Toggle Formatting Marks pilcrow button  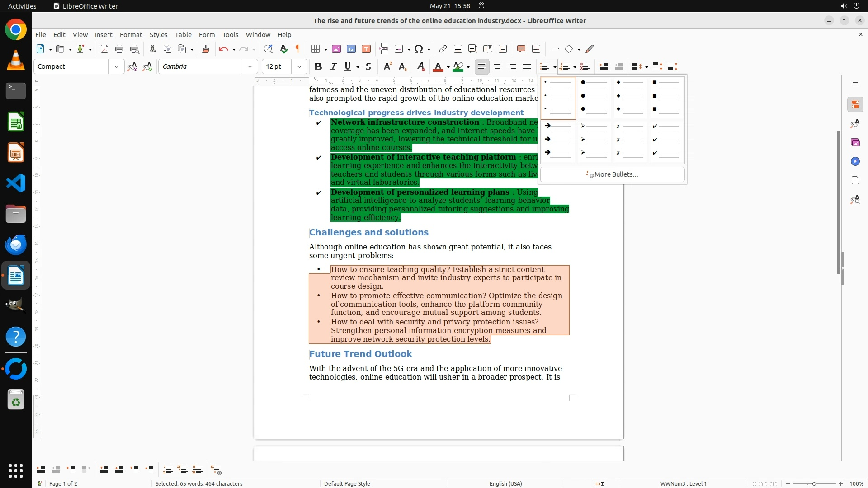pyautogui.click(x=298, y=49)
